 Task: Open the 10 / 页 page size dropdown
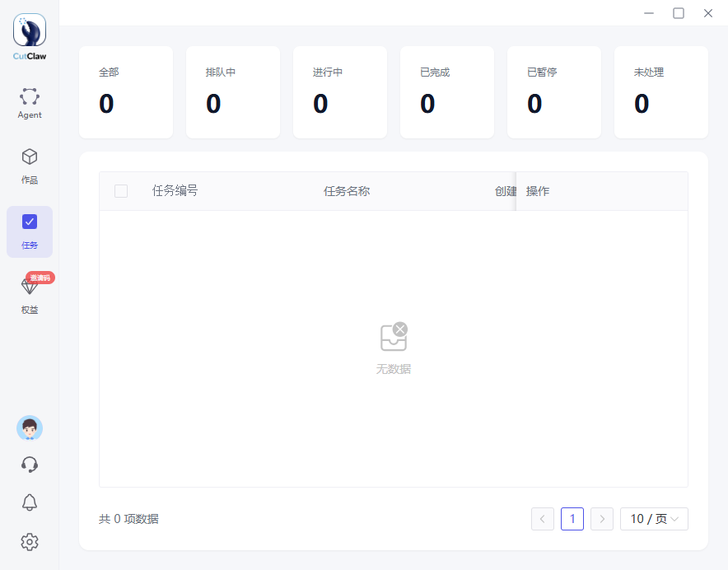click(654, 519)
